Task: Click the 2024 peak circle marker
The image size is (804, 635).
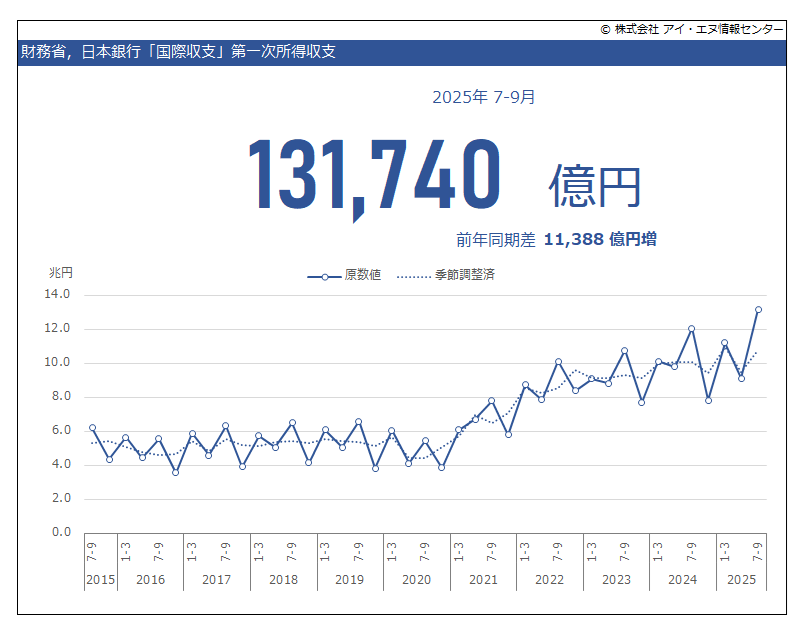Action: coord(691,328)
